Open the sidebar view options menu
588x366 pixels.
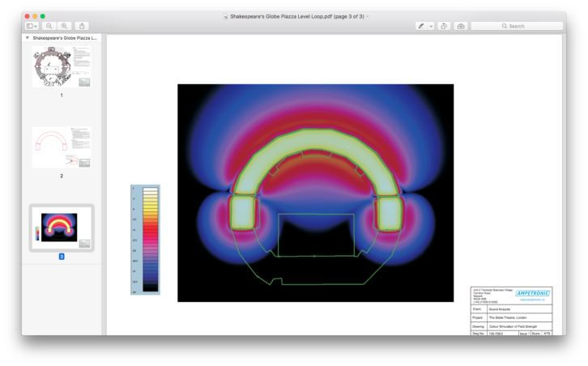tap(32, 26)
